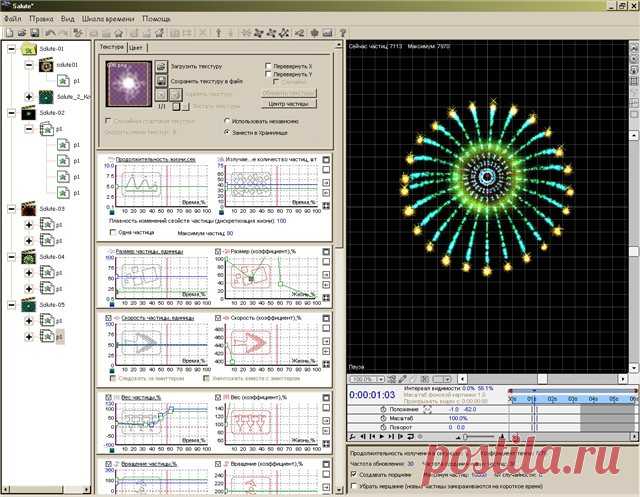Click right-arrow icon beside the size graph

tap(326, 274)
